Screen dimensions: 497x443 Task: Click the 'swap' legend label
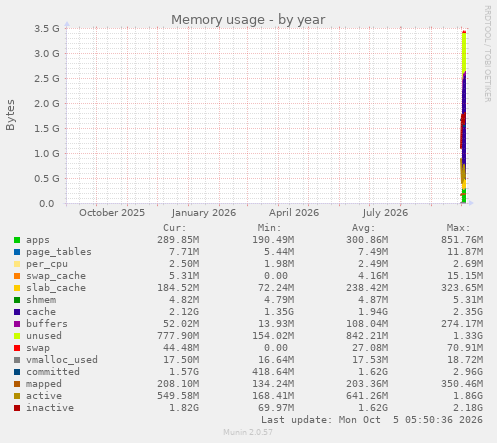point(38,348)
